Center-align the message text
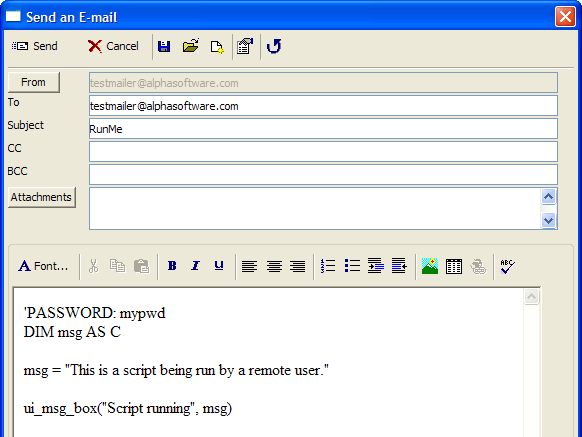582x437 pixels. click(x=274, y=266)
